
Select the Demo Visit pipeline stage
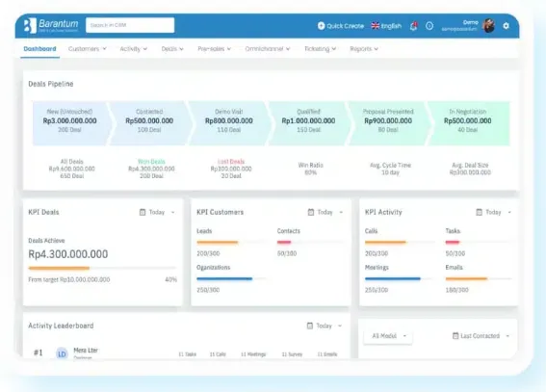(x=229, y=123)
